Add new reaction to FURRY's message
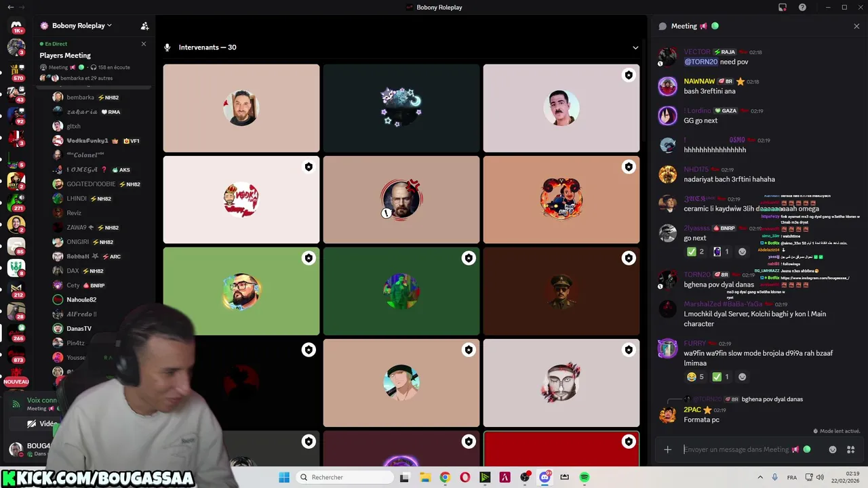868x488 pixels. [743, 377]
